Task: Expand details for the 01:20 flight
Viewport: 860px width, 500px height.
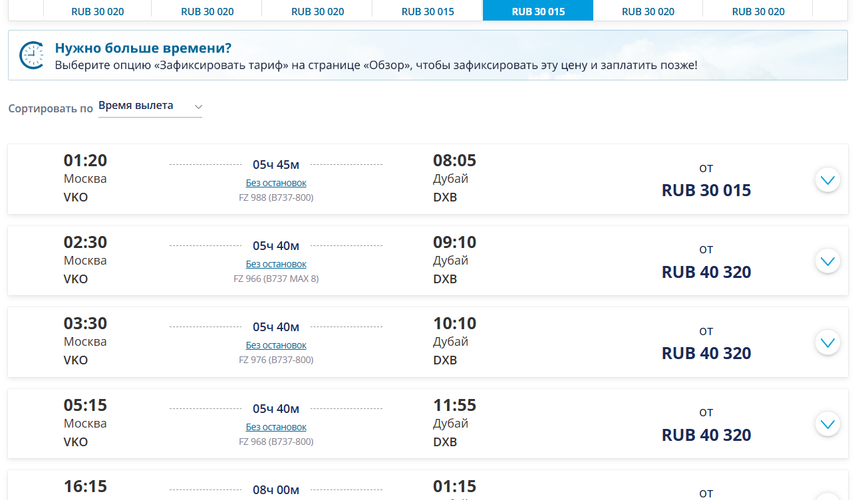Action: point(827,180)
